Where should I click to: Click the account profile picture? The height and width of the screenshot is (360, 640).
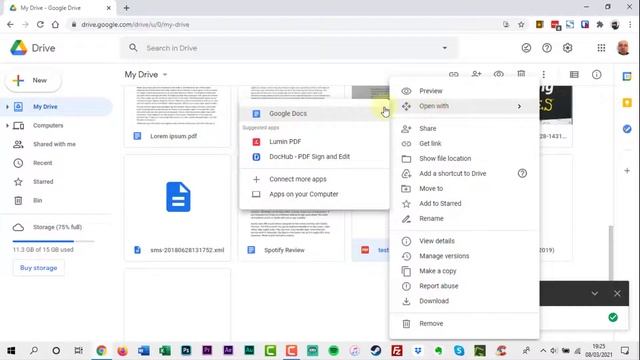(623, 48)
